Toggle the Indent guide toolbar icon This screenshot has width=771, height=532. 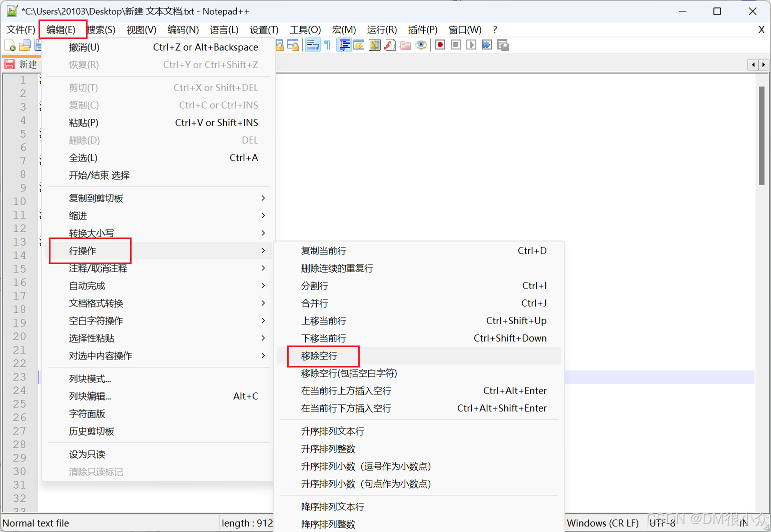pyautogui.click(x=344, y=45)
